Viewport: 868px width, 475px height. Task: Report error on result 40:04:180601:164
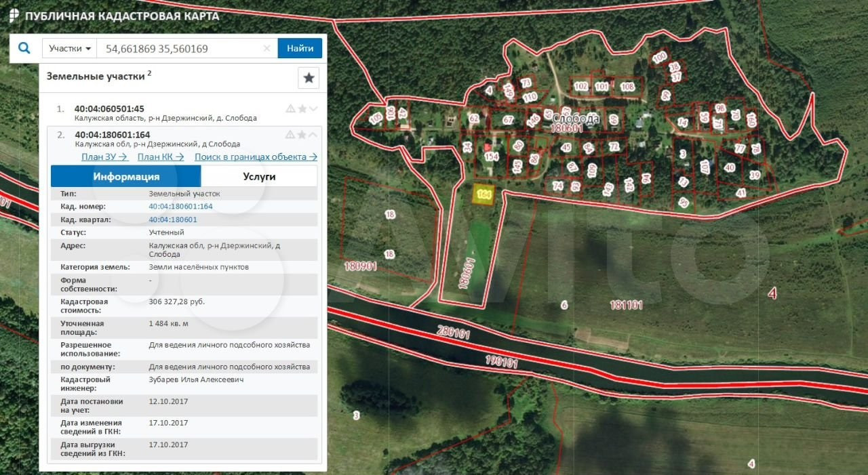[x=290, y=134]
